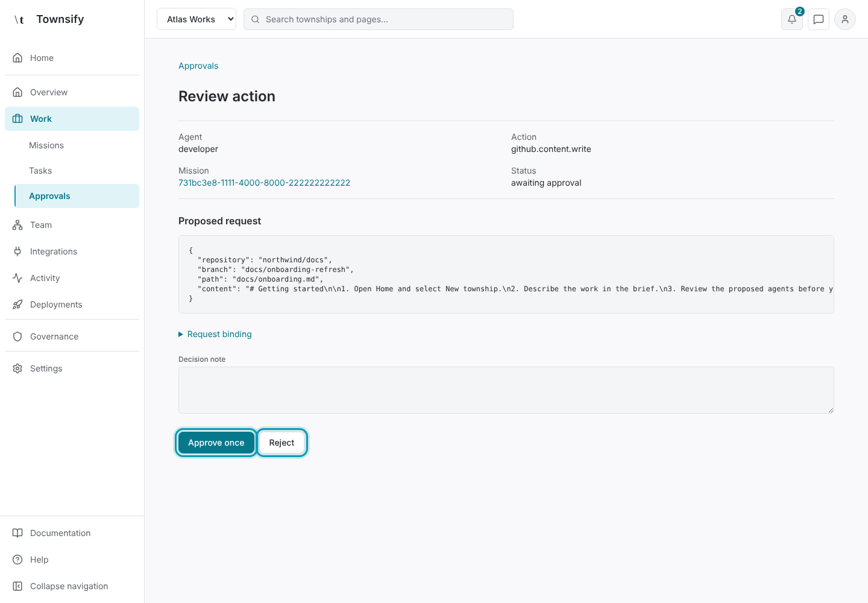Click the Review action heading

click(227, 96)
